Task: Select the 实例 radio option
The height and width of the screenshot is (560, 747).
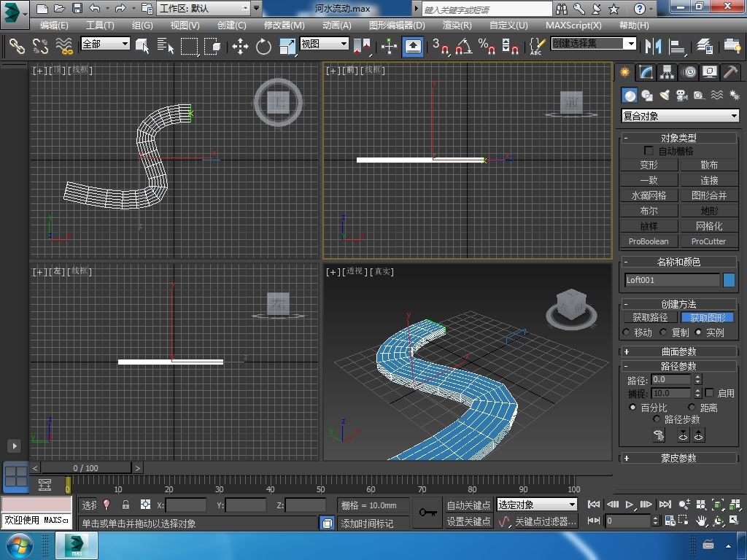Action: (698, 332)
